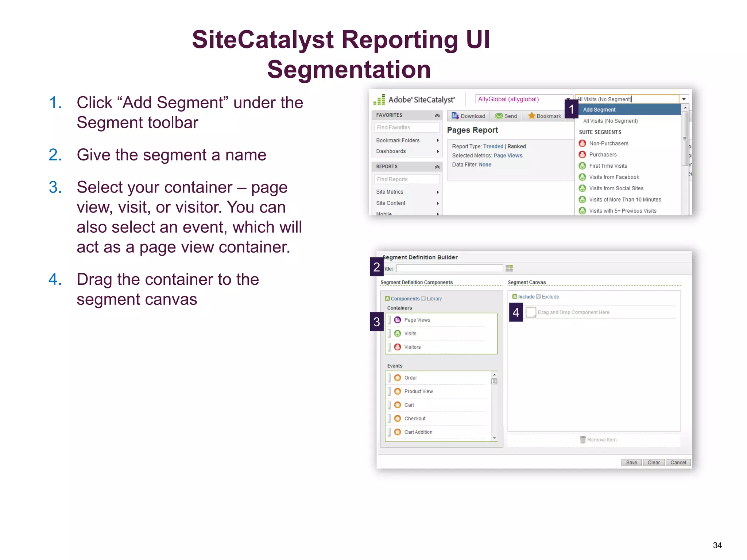Select the Visits from Facebook icon

582,177
